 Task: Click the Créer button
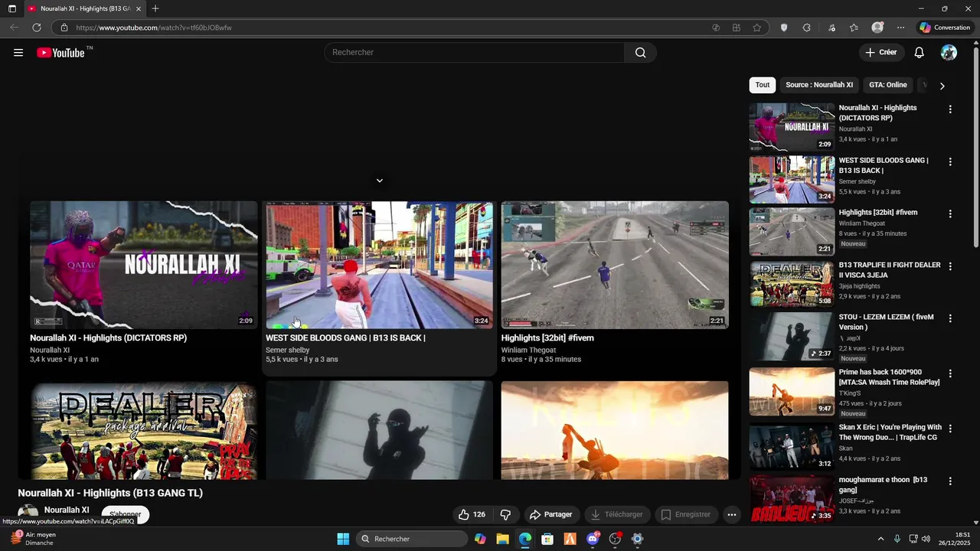881,53
